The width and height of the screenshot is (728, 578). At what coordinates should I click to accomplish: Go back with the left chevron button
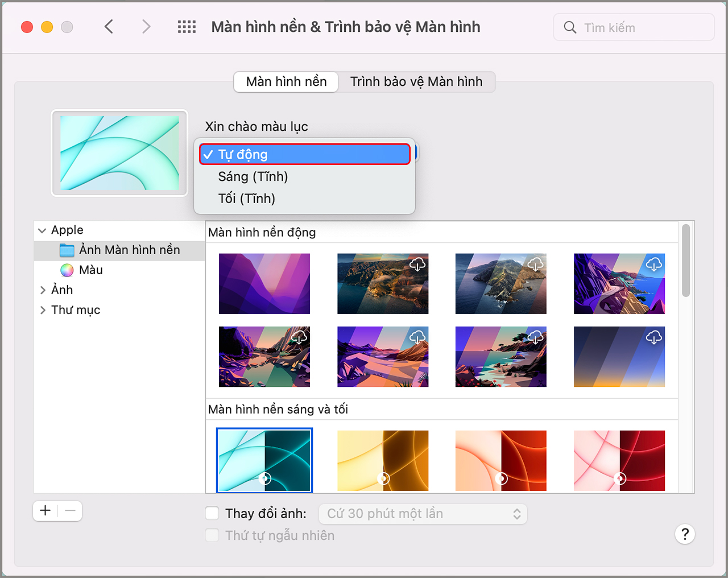(x=109, y=27)
